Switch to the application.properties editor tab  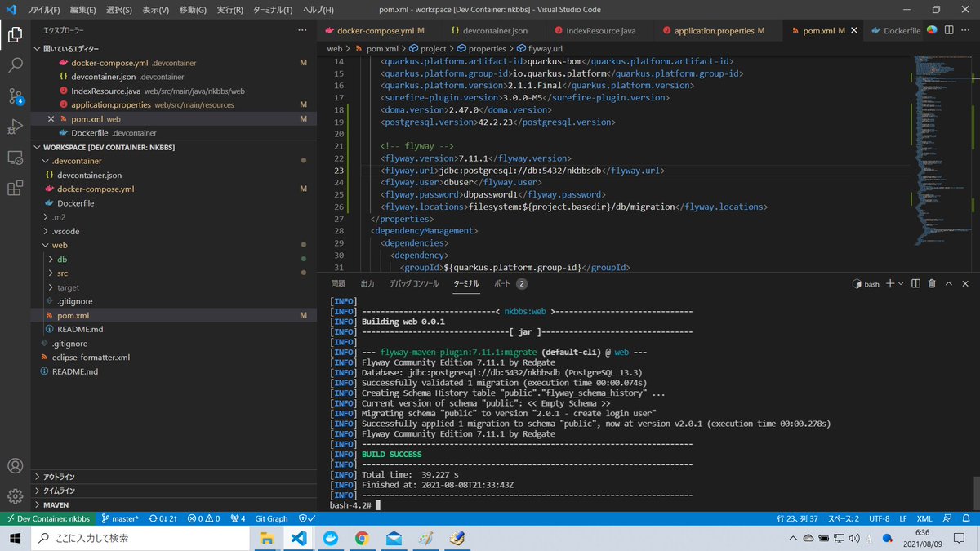(x=719, y=31)
